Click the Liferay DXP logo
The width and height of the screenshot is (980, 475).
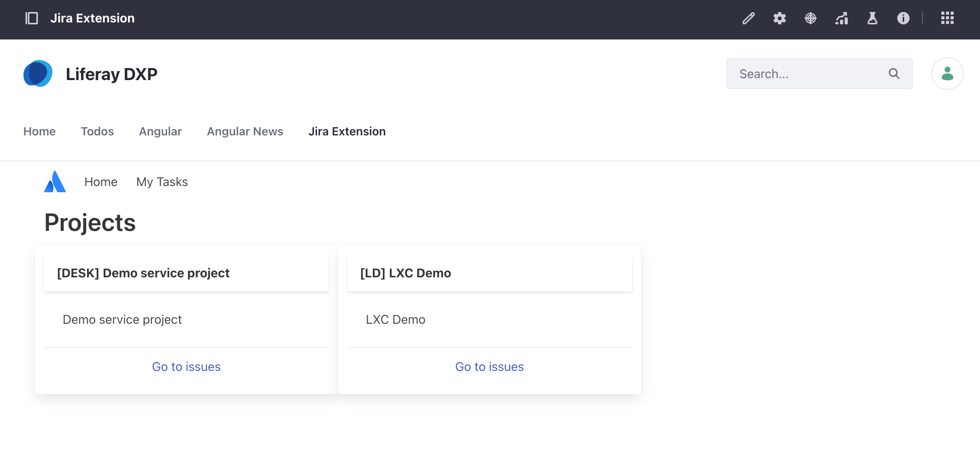click(x=38, y=73)
